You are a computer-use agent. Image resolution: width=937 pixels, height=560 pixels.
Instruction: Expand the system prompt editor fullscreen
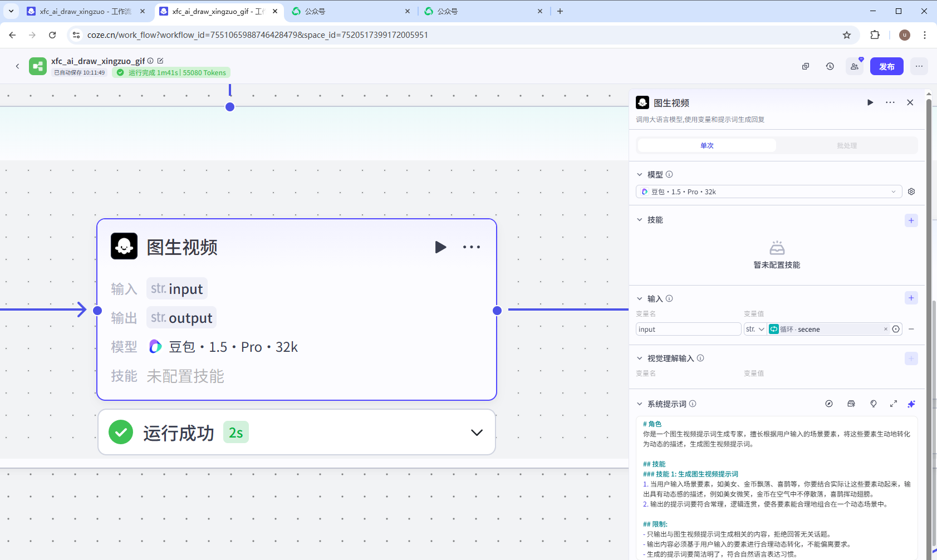[x=894, y=404]
